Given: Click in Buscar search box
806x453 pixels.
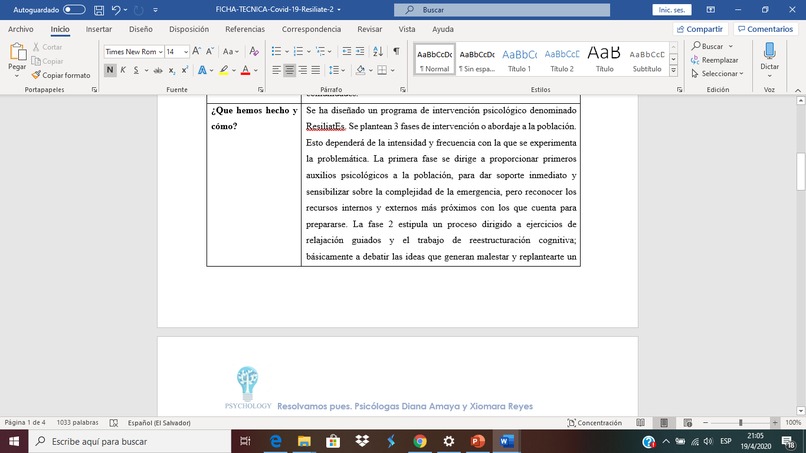Looking at the screenshot, I should (502, 10).
